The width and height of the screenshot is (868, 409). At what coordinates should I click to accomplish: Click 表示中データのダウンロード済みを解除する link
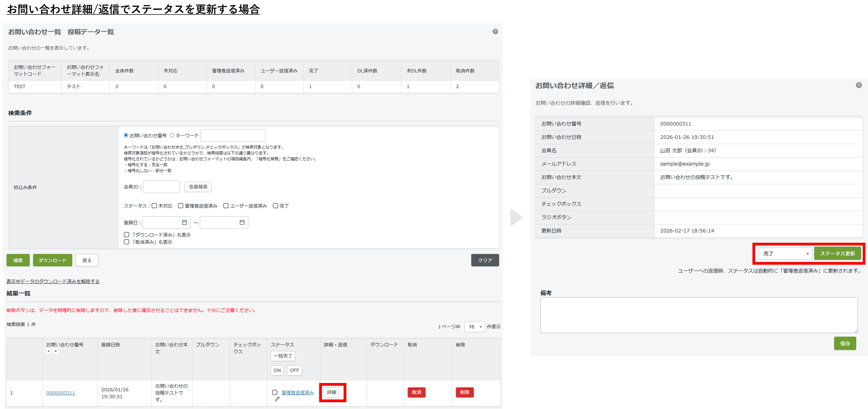53,281
